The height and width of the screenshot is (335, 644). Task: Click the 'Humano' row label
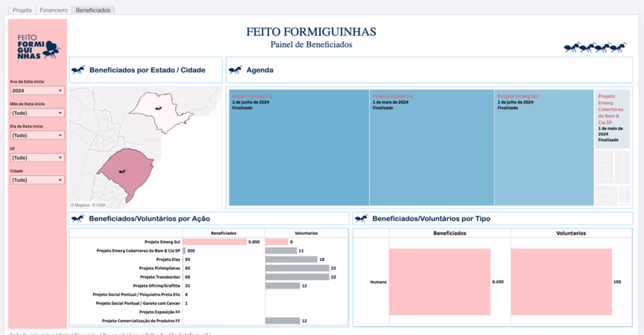(x=378, y=282)
